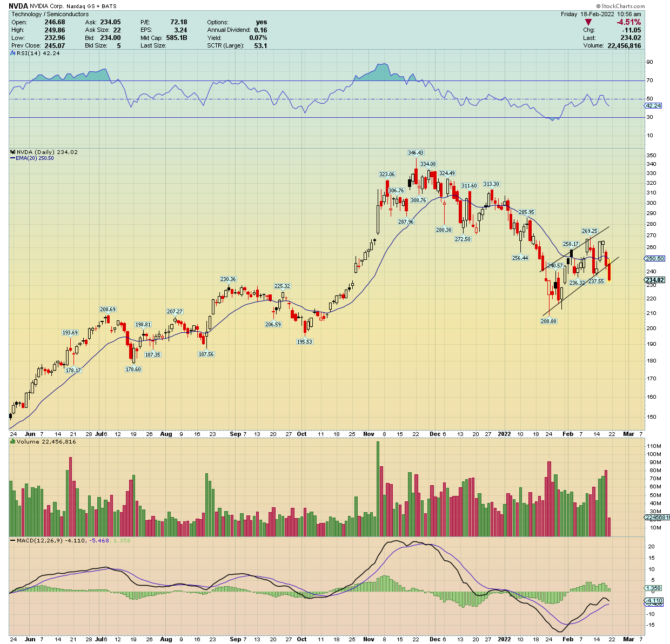670x644 pixels.
Task: Select the High value 249.86
Action: tap(55, 30)
